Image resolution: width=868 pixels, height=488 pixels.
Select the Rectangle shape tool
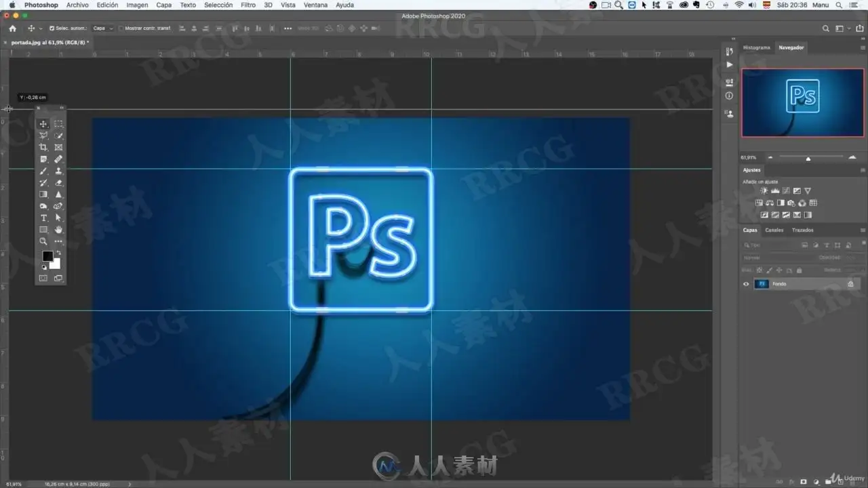(x=43, y=230)
